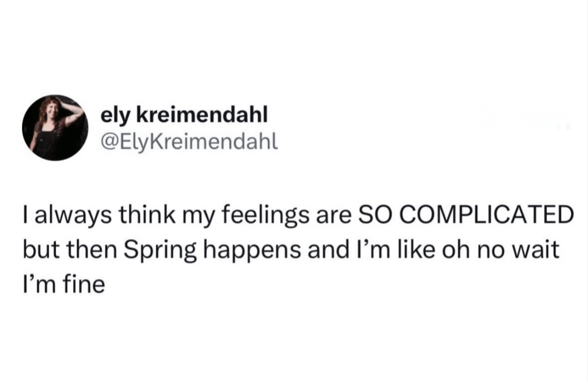This screenshot has width=588, height=382.
Task: Click ely kreimendahl's profile picture
Action: [x=55, y=128]
